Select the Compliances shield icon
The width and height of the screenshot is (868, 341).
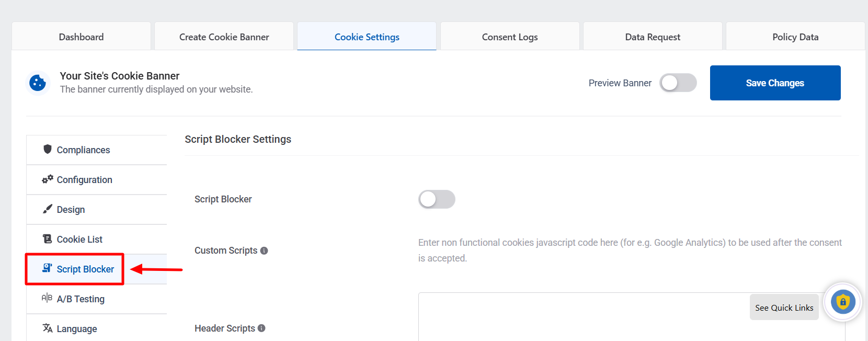point(48,150)
